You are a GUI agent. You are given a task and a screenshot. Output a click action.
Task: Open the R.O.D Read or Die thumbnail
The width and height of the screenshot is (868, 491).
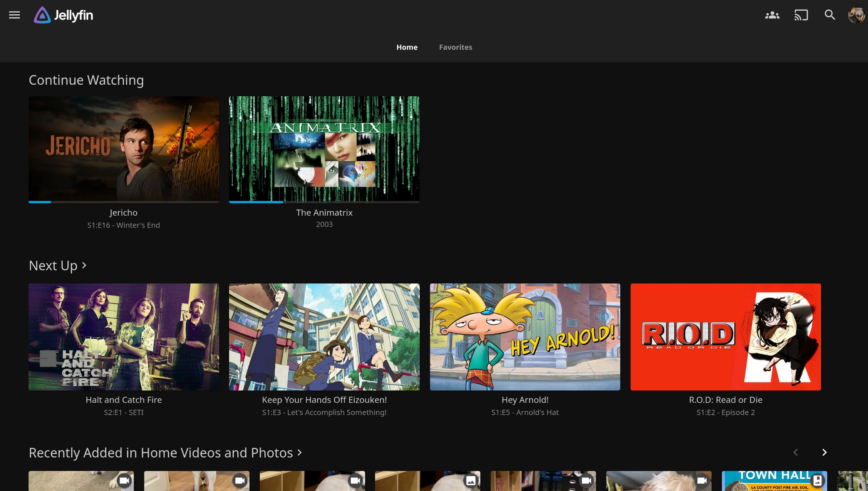click(x=726, y=337)
